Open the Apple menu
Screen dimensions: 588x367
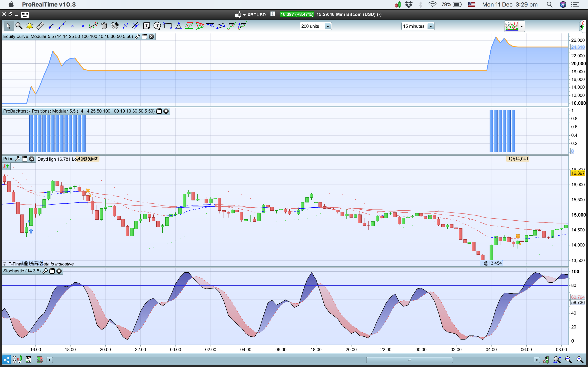click(11, 4)
